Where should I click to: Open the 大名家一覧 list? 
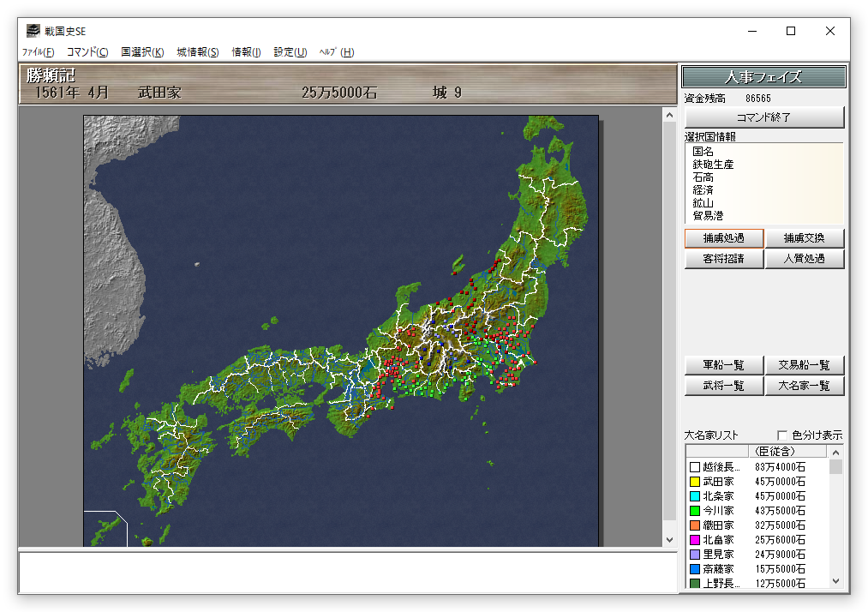(804, 386)
